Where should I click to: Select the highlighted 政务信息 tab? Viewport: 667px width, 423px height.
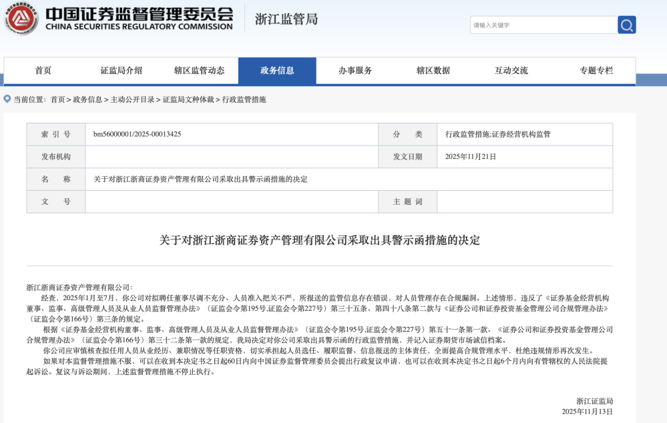click(277, 71)
